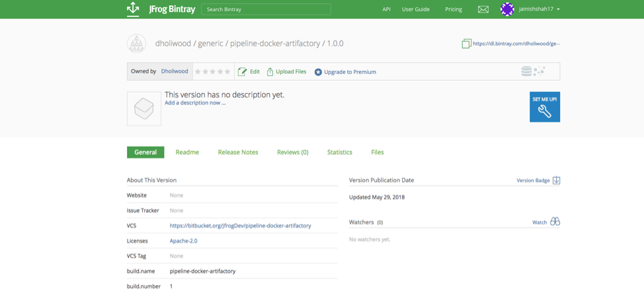Expand the jainishshah17 user dropdown
This screenshot has width=644, height=303.
(558, 9)
